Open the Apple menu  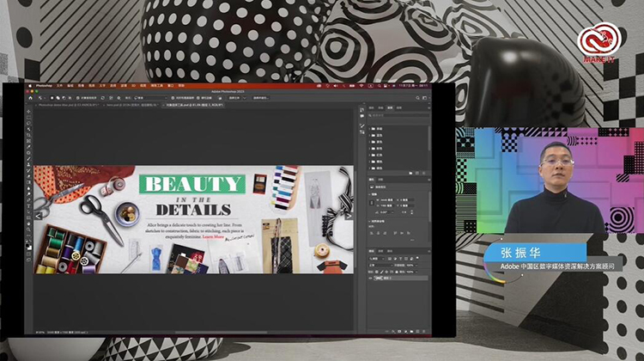30,86
